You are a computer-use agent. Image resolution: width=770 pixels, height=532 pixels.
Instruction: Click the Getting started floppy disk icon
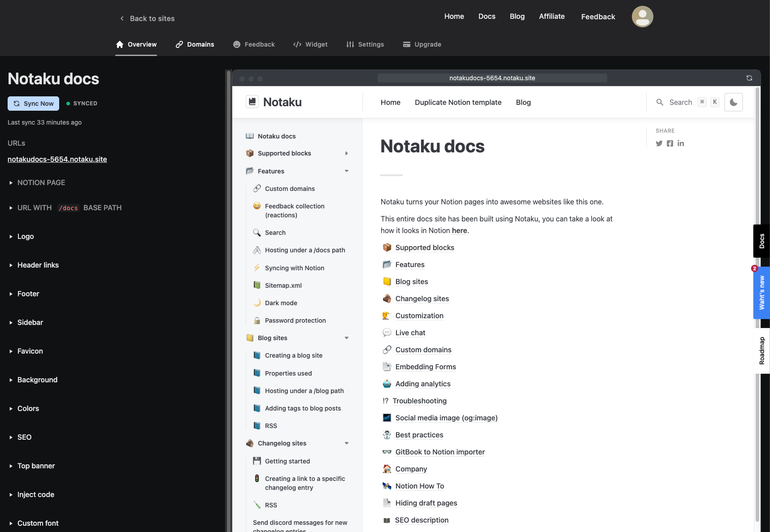(x=257, y=461)
